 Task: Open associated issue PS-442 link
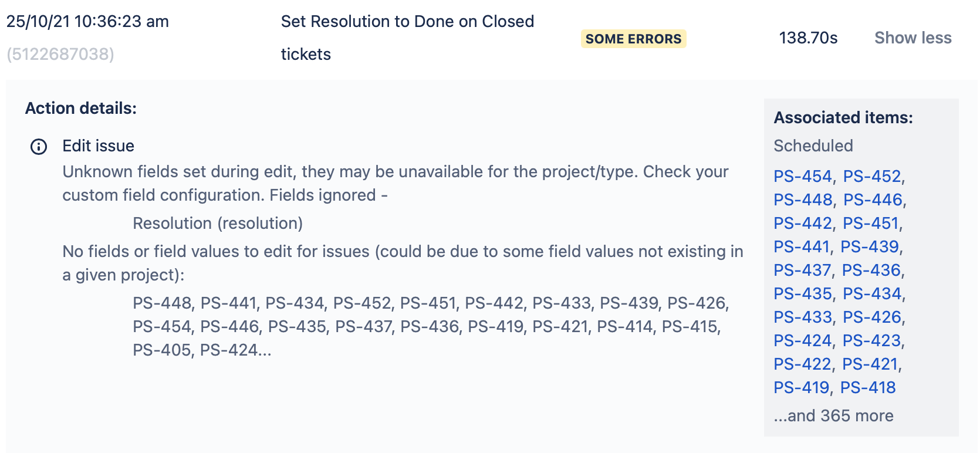click(802, 223)
